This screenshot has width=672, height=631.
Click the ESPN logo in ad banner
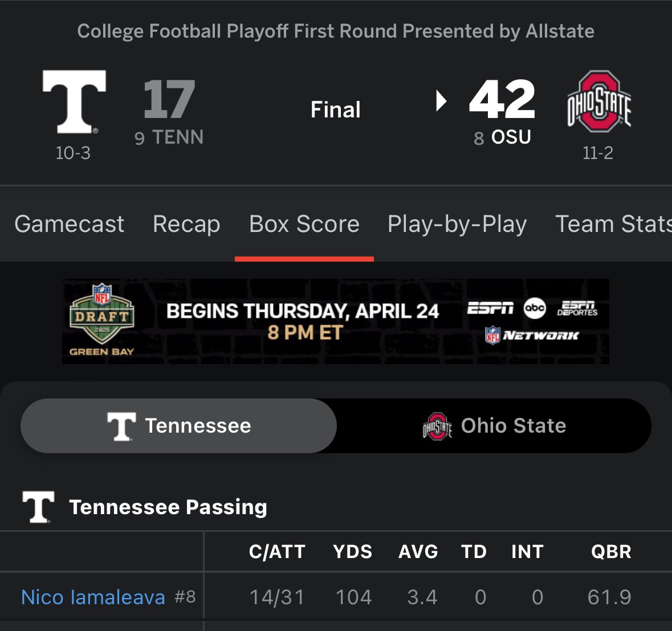pyautogui.click(x=490, y=308)
